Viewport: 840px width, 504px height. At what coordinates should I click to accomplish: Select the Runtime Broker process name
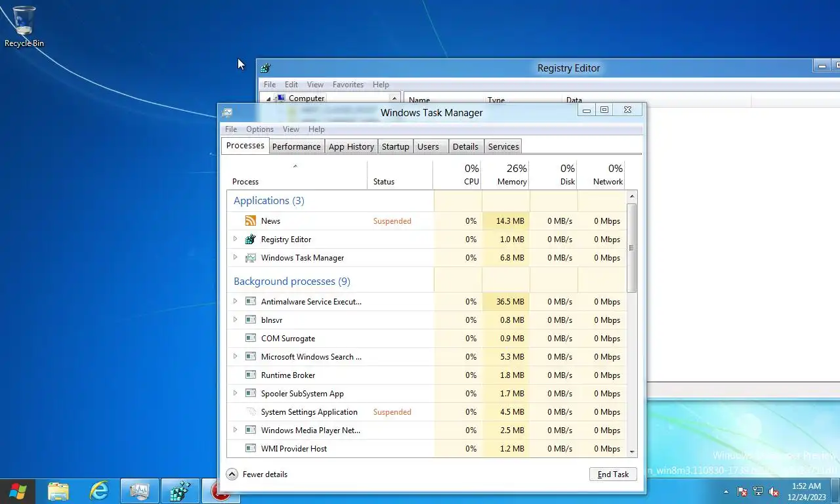point(288,375)
